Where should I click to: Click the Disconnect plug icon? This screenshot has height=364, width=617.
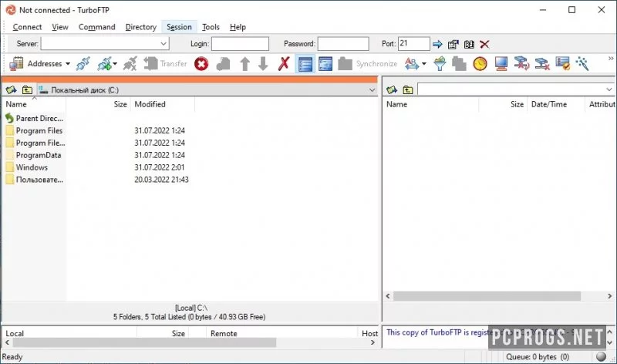[130, 63]
